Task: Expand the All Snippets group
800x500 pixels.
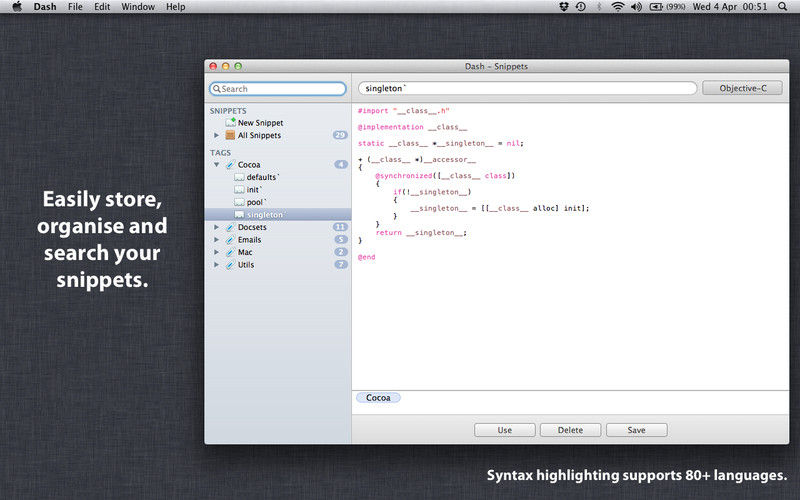Action: (x=216, y=135)
